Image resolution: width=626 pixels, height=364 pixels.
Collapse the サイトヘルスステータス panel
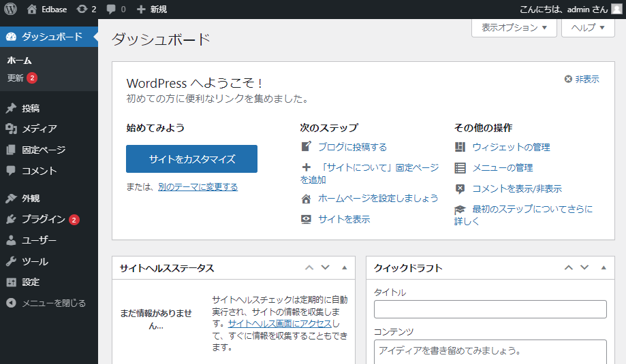(345, 267)
